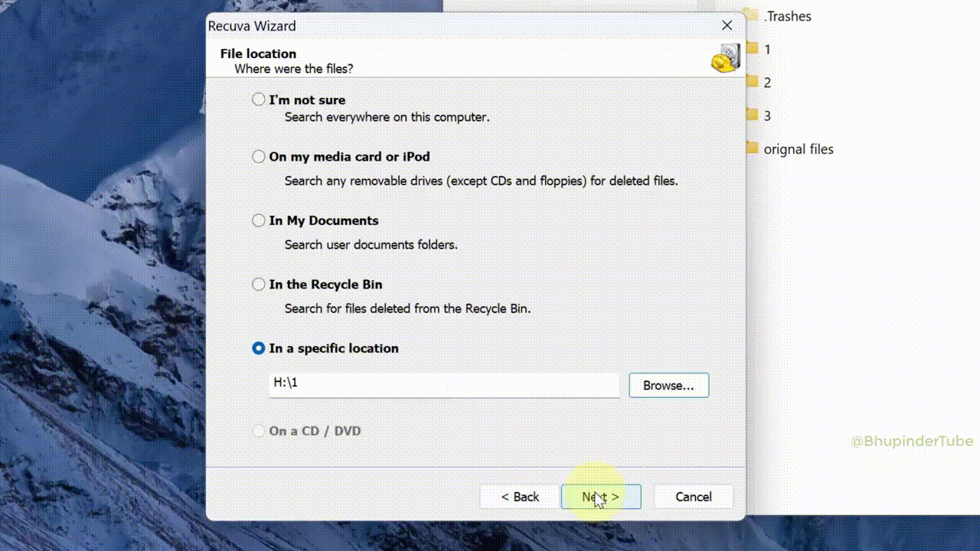Click the location path field containing H:\1
This screenshot has height=551, width=980.
tap(444, 385)
